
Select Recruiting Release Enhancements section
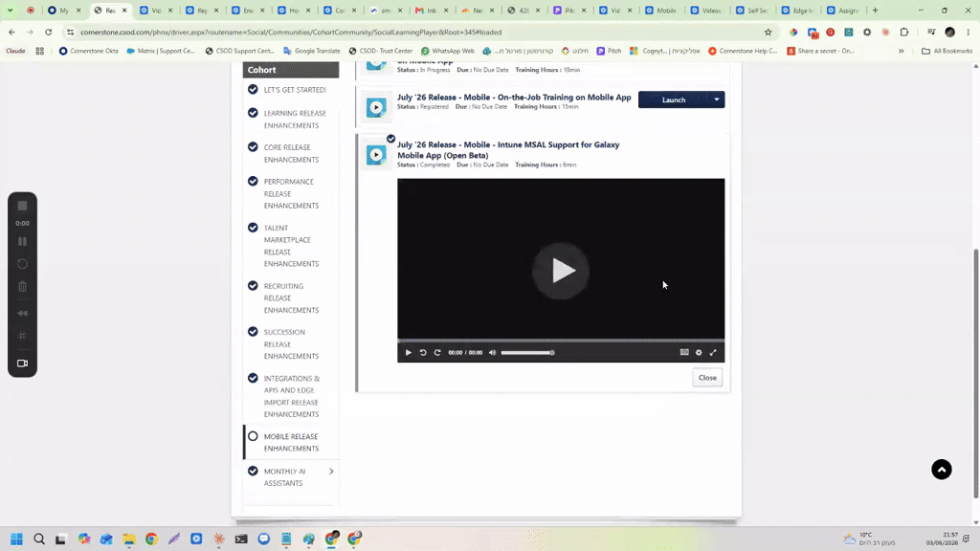point(291,298)
